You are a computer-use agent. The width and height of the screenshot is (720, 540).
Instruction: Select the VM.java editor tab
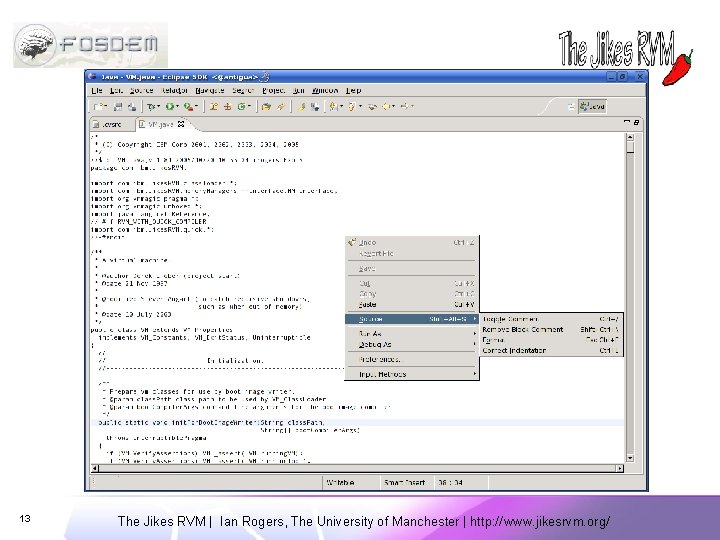[x=159, y=124]
